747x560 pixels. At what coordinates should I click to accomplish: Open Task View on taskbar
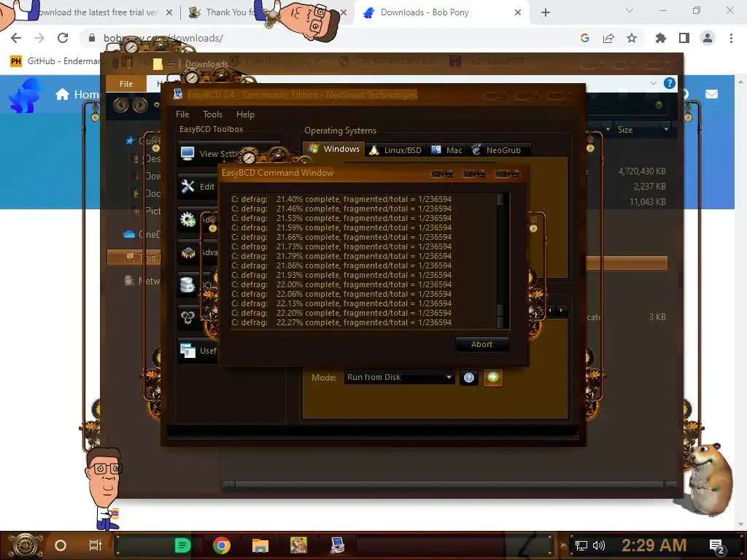(96, 545)
